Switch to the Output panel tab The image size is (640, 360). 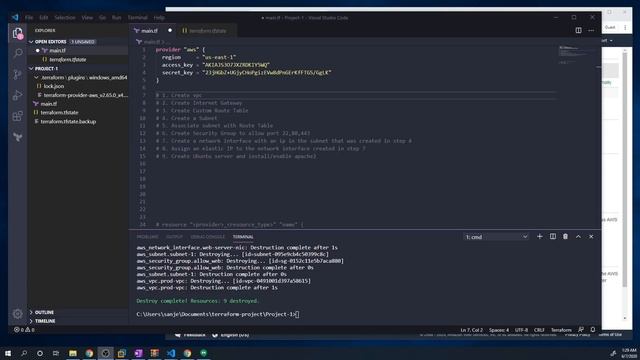tap(174, 237)
